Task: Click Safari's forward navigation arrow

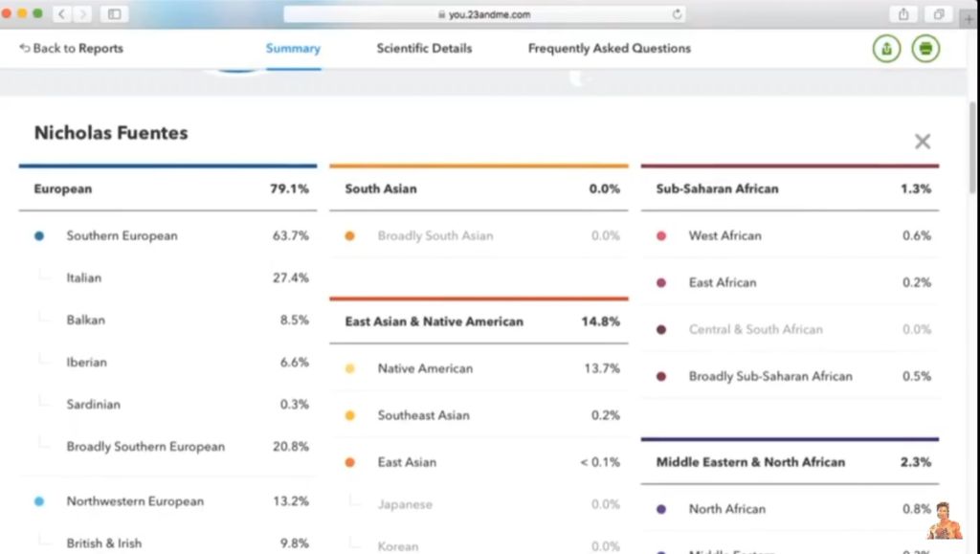Action: [83, 14]
